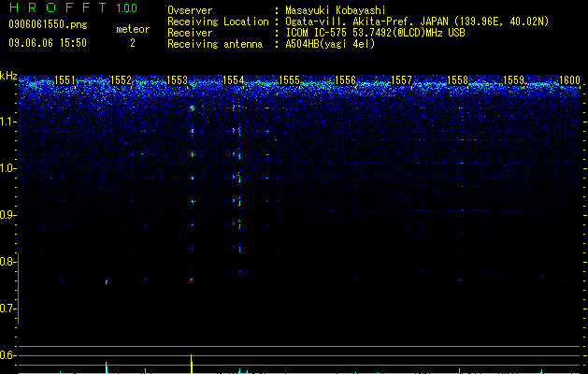The width and height of the screenshot is (588, 374).
Task: Click the 0.9 kHz axis label
Action: click(x=7, y=215)
